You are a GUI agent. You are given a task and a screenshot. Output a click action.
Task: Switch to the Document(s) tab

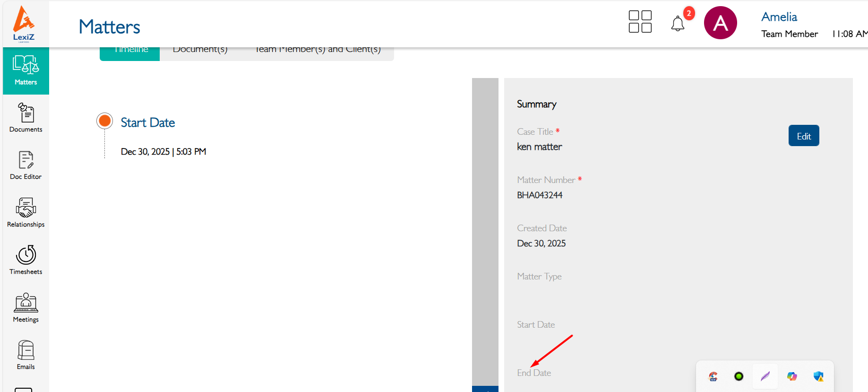(x=200, y=51)
